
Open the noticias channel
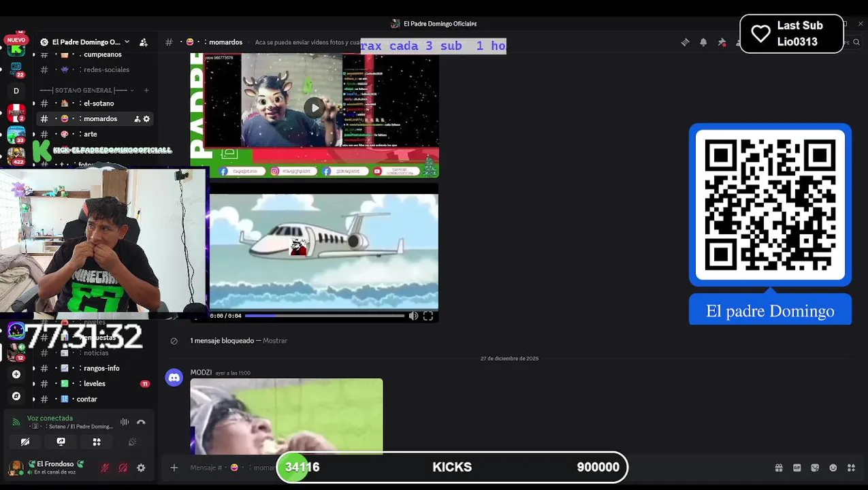[x=95, y=353]
